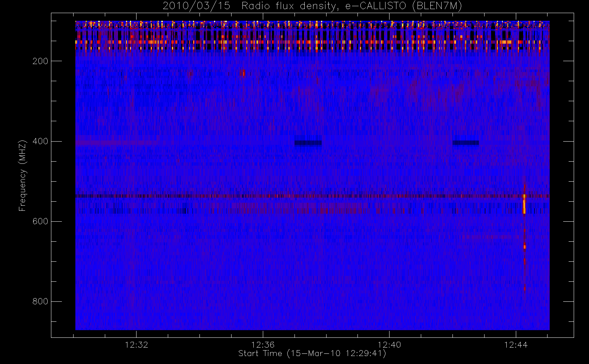Click the bright yellow burst near 12:44
589x364 pixels.
[524, 204]
